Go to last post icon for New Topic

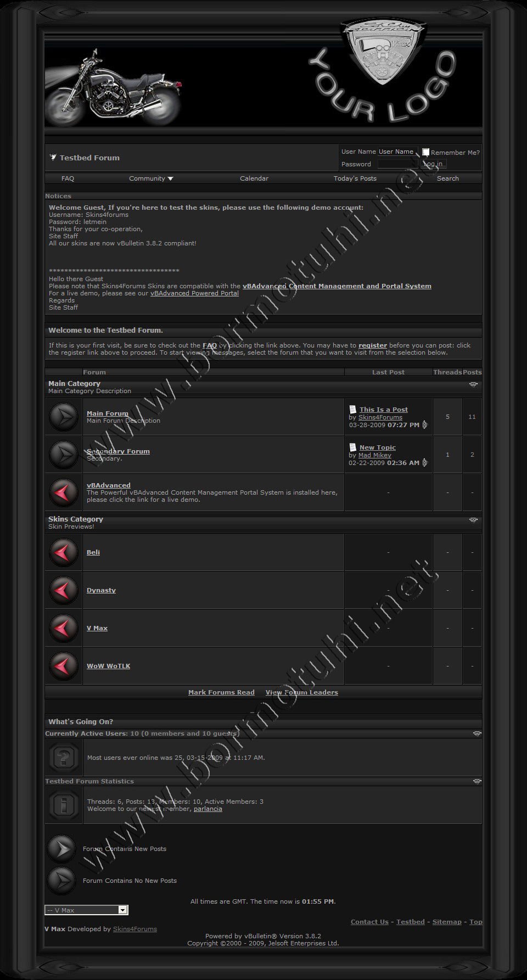[425, 463]
